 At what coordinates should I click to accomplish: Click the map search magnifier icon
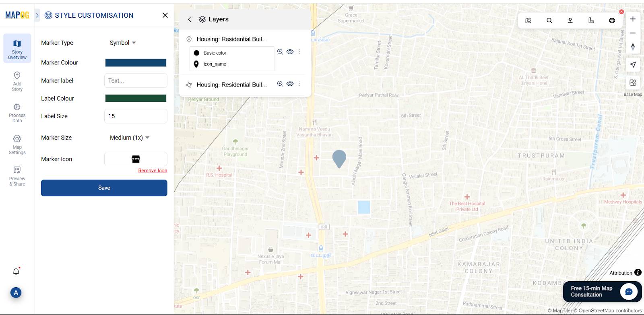pos(549,21)
